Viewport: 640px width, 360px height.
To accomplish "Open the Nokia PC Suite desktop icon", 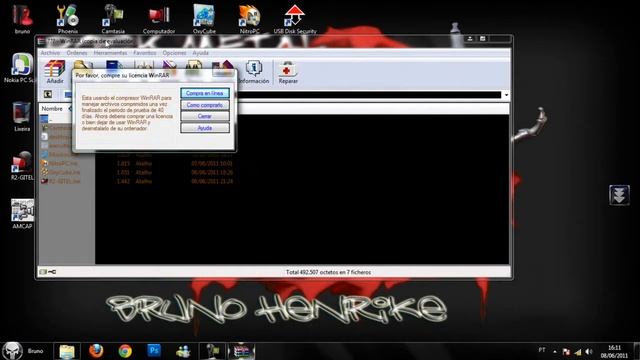I will (x=20, y=68).
